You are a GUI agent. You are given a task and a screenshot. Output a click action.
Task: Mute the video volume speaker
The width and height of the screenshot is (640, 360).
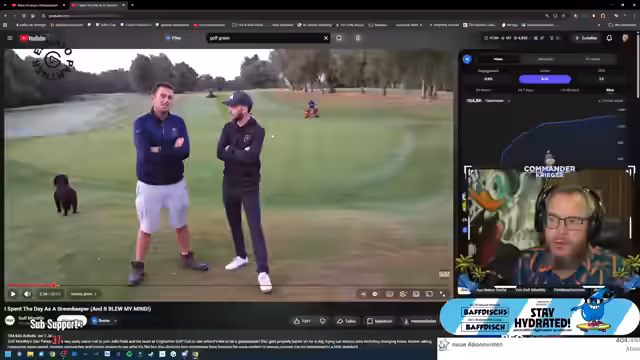click(27, 294)
